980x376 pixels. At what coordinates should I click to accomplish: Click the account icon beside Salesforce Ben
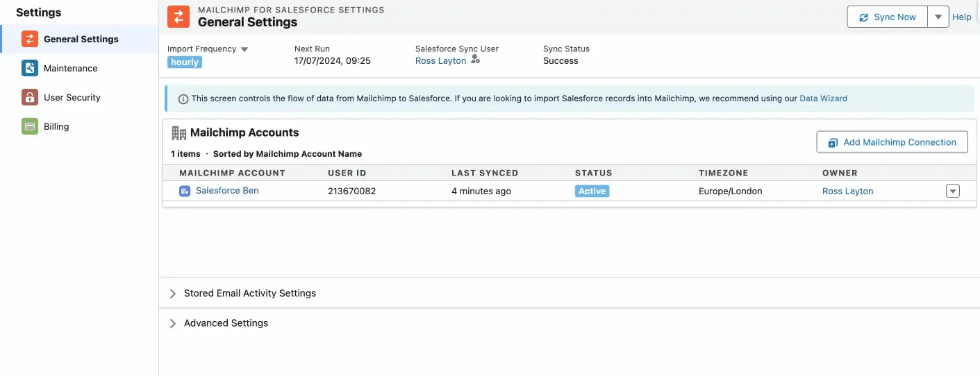185,191
